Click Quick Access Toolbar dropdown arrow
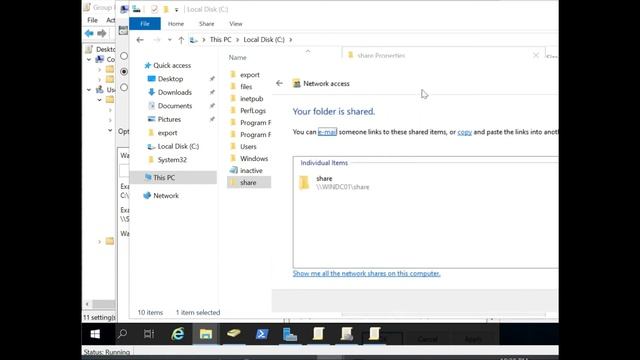Viewport: 640px width, 360px height. [x=176, y=9]
